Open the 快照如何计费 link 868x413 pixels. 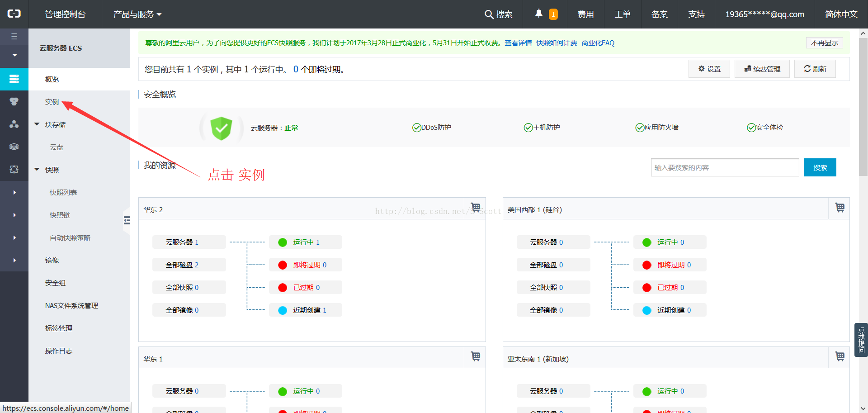point(557,43)
